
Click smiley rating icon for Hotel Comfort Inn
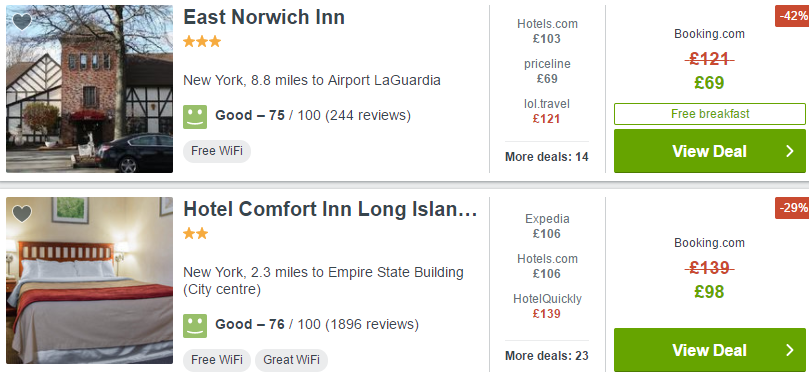tap(195, 325)
